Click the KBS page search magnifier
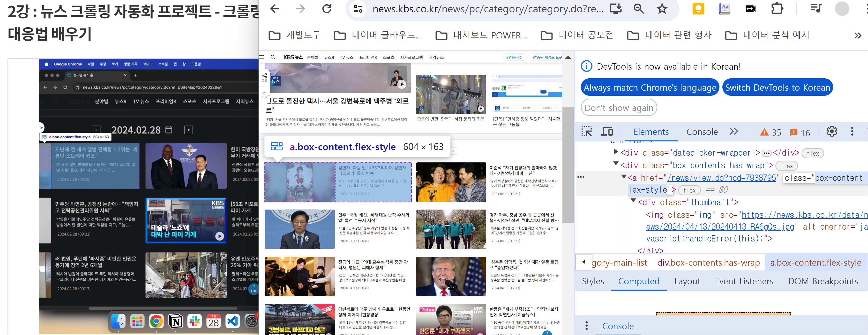The width and height of the screenshot is (868, 335). click(273, 57)
